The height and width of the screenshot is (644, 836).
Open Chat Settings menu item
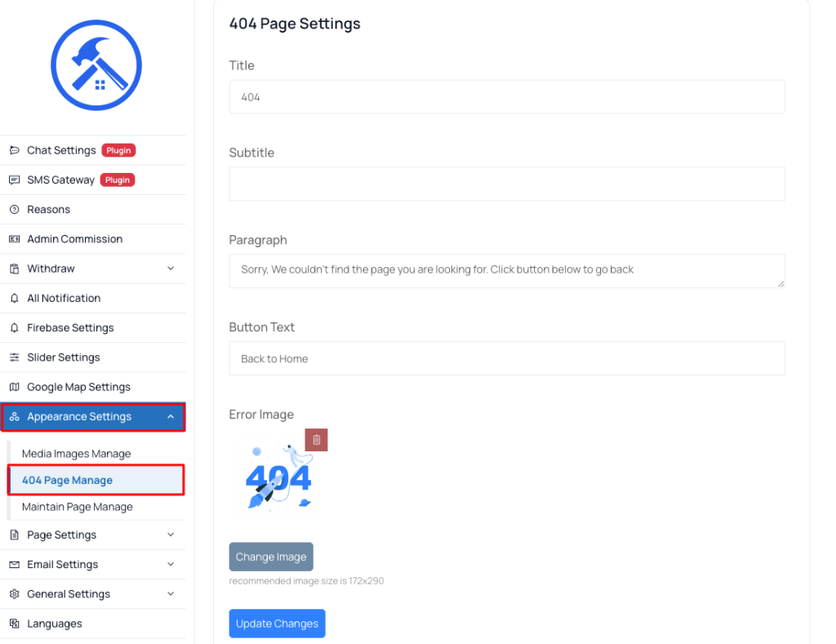[x=93, y=150]
